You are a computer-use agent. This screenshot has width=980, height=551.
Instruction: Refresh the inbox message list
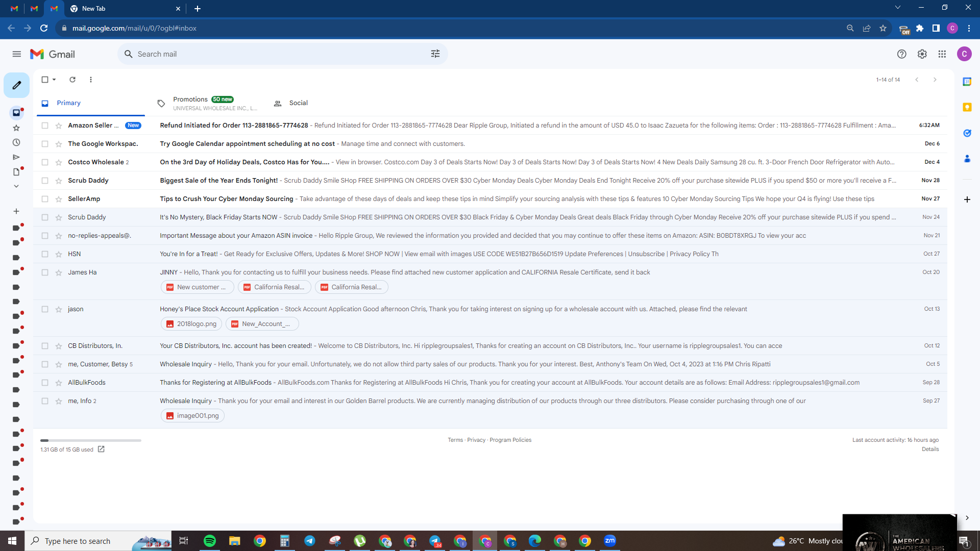click(72, 80)
